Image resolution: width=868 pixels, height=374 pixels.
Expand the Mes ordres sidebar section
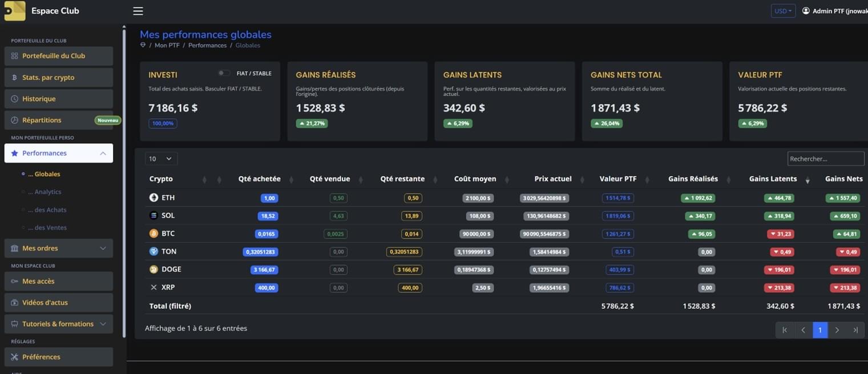tap(59, 248)
